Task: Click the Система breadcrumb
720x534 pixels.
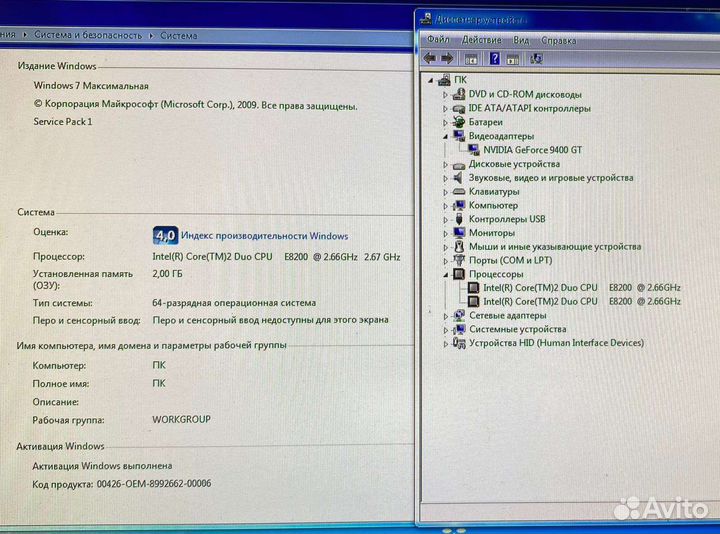Action: (x=179, y=35)
